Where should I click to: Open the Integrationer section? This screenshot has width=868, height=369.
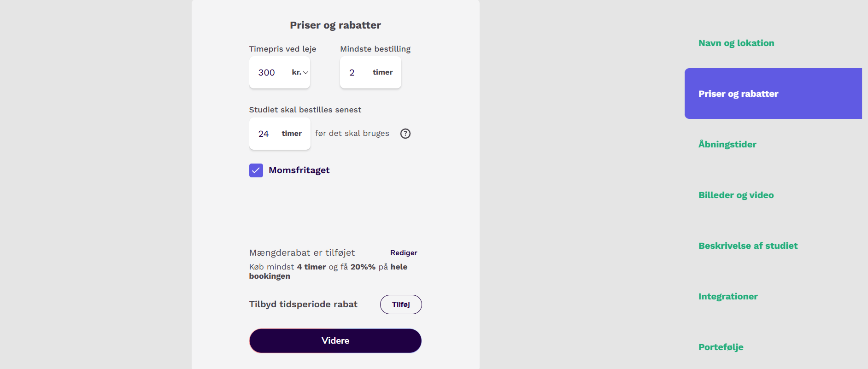tap(728, 297)
